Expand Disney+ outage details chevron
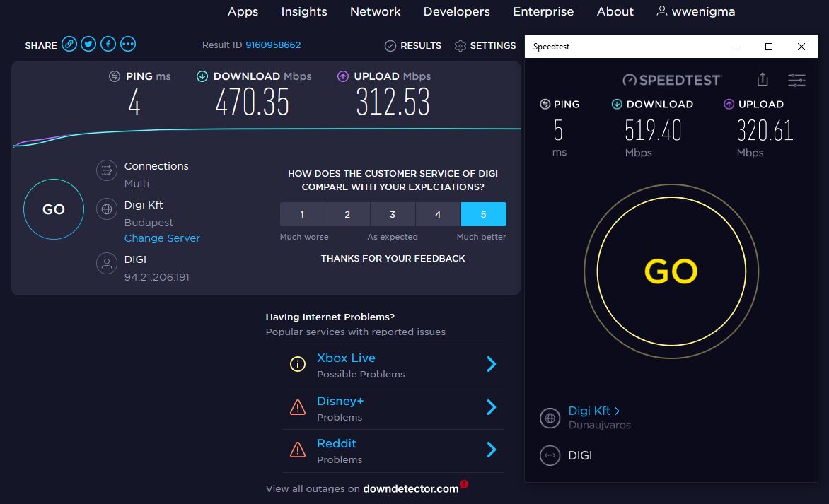This screenshot has width=829, height=504. [491, 407]
